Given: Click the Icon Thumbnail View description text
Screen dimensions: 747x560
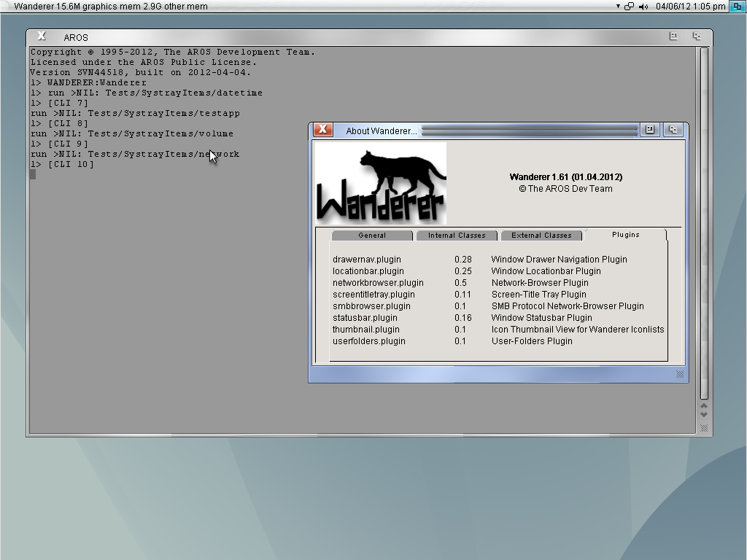Looking at the screenshot, I should pyautogui.click(x=578, y=330).
